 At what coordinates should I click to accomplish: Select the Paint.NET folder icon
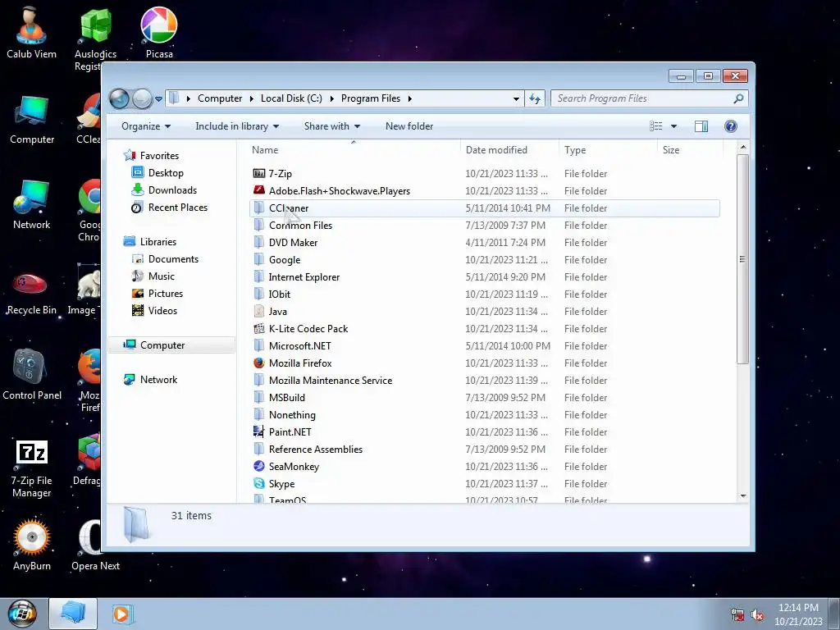coord(258,431)
